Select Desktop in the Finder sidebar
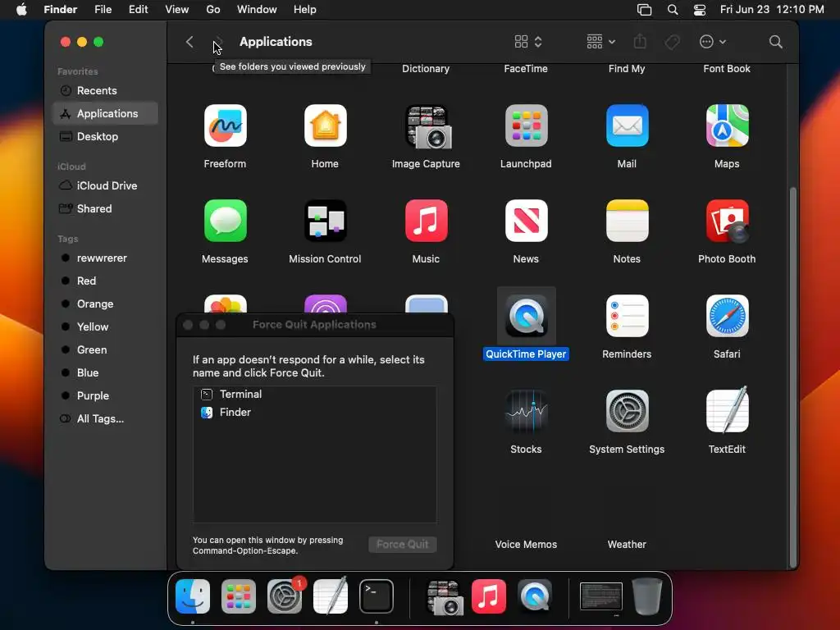The width and height of the screenshot is (840, 630). coord(105,137)
